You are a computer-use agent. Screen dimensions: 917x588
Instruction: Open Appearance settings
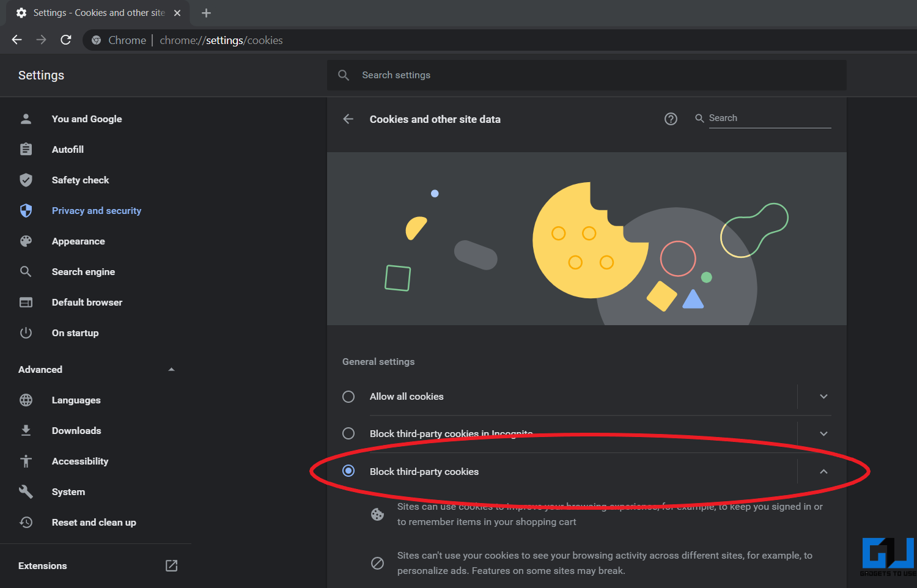click(78, 241)
